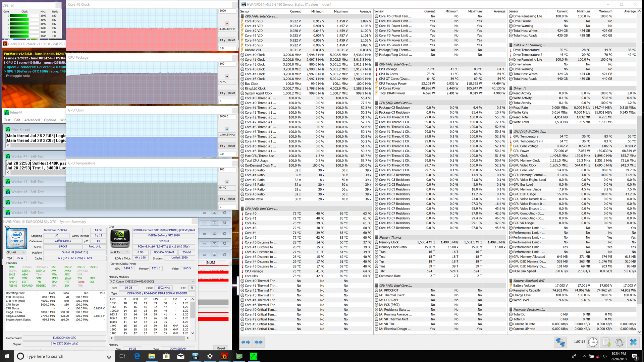Screen dimensions: 644x362
Task: Open the Advanced menu in Prime95
Action: tap(32, 120)
